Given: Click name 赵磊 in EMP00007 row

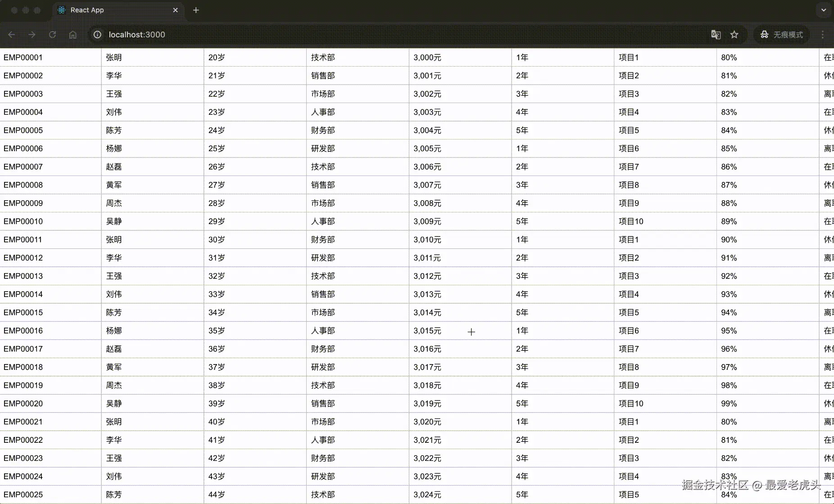Looking at the screenshot, I should pyautogui.click(x=114, y=167).
